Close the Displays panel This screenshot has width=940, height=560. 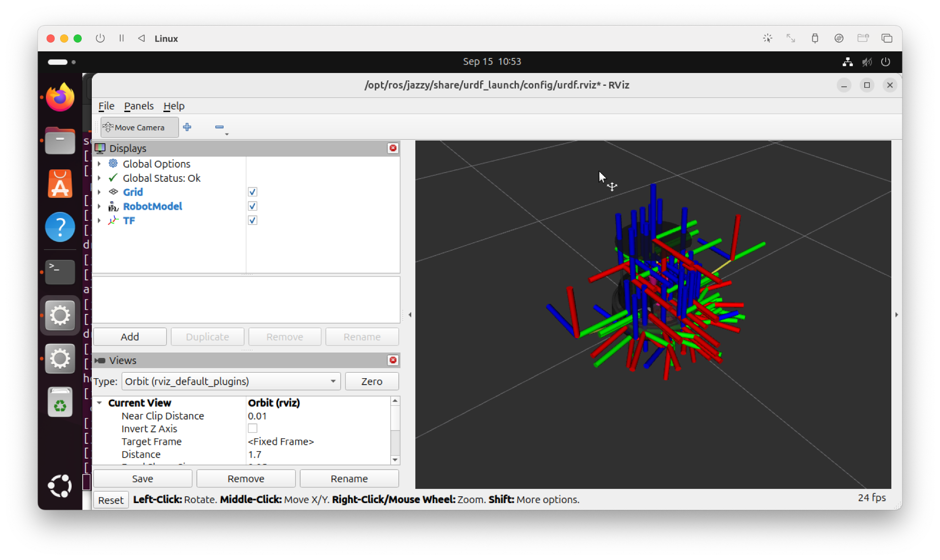pos(393,148)
